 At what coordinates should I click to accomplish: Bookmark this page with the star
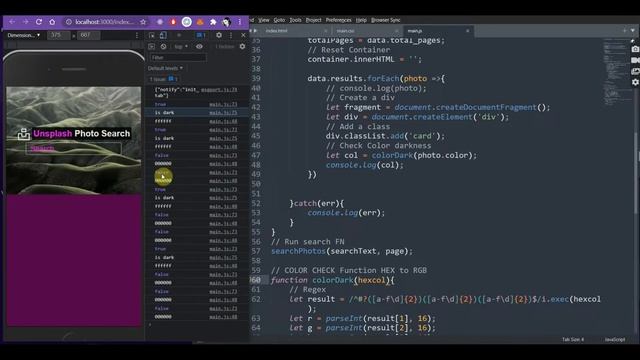coord(143,22)
